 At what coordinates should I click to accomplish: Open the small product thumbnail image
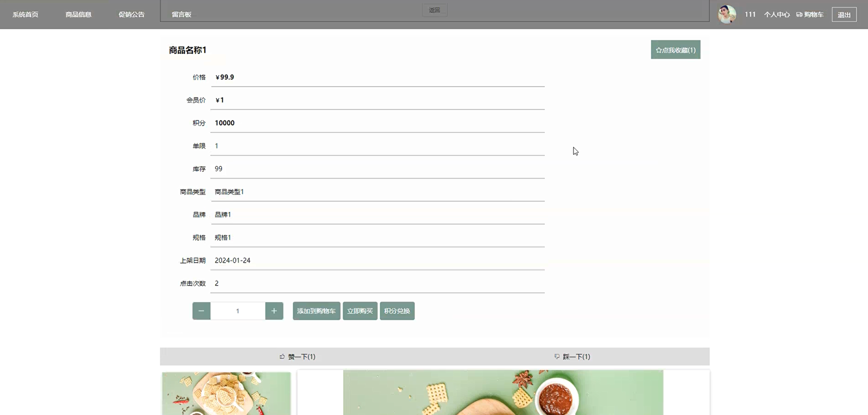pos(226,393)
